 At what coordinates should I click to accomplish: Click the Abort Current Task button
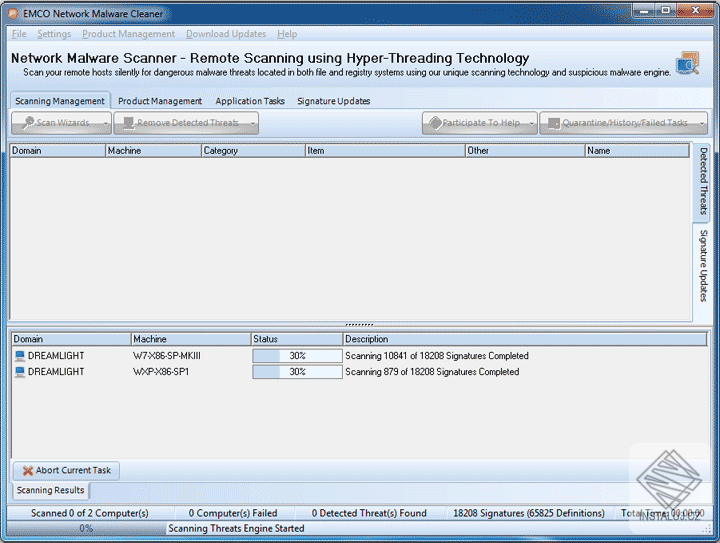[x=67, y=470]
